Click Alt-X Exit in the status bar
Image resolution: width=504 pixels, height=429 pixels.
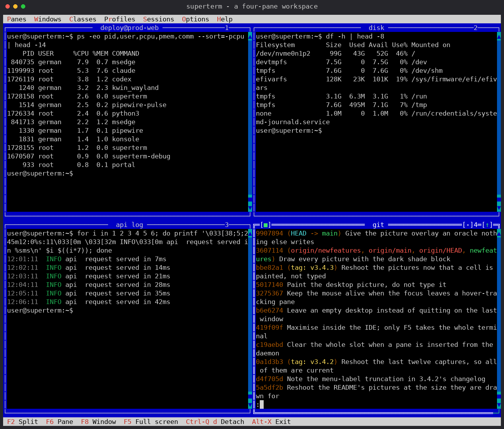[271, 422]
